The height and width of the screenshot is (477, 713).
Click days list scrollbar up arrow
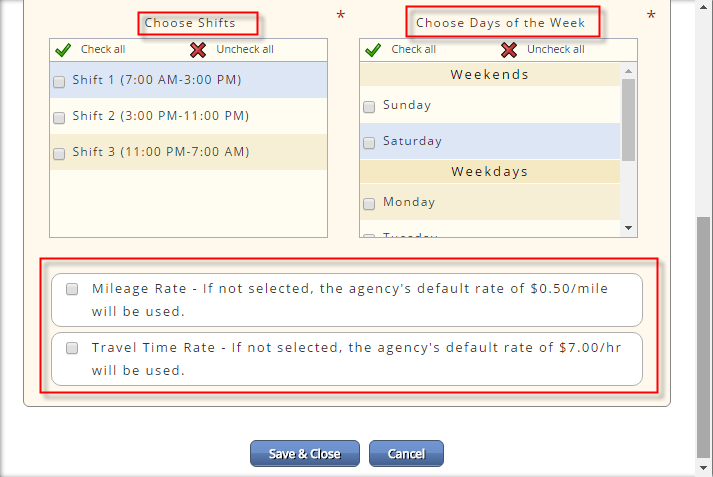click(x=629, y=71)
